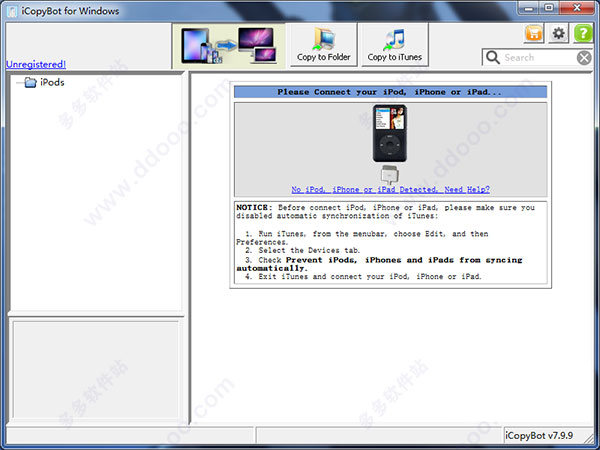Viewport: 600px width, 450px height.
Task: Open the shopping cart purchase icon
Action: coord(534,33)
